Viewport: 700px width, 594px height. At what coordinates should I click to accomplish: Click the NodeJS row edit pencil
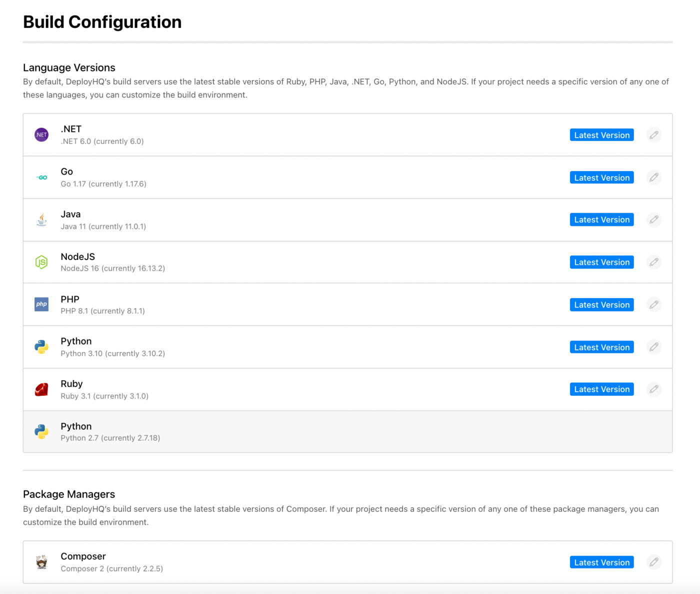[654, 262]
